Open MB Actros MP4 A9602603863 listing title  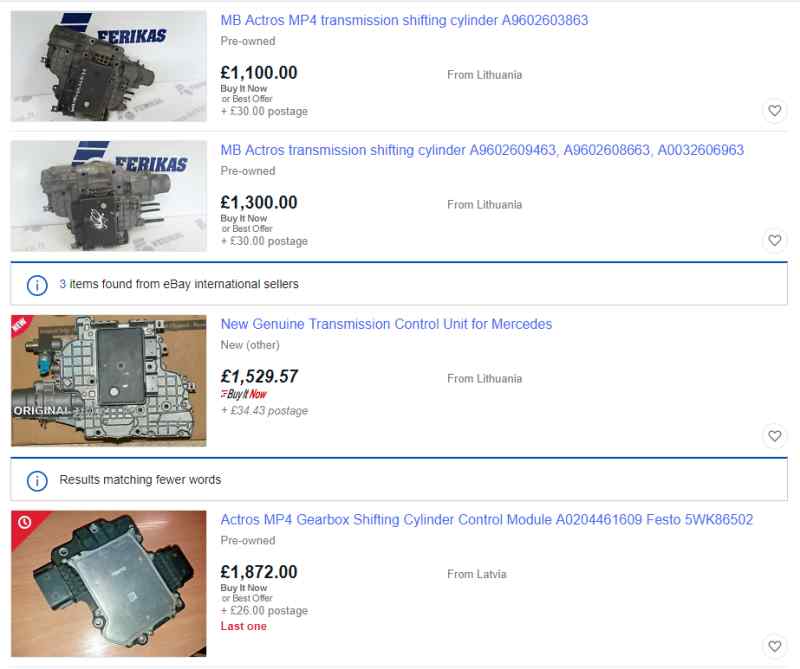pyautogui.click(x=404, y=20)
